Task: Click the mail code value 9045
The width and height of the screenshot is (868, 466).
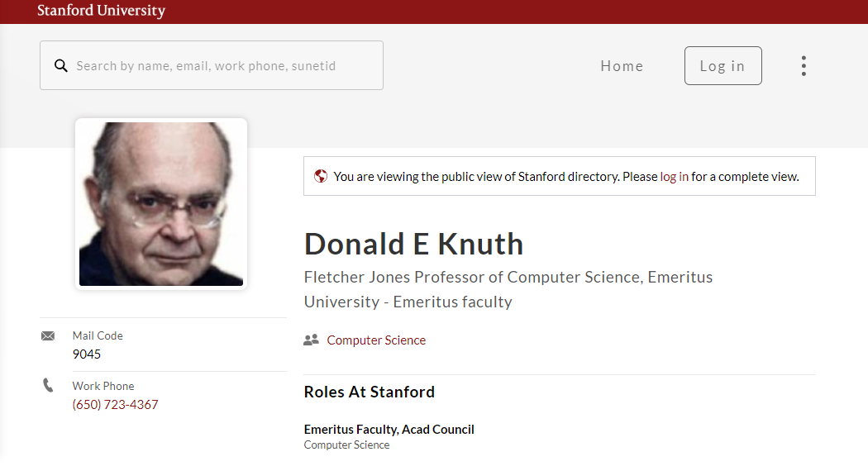Action: [x=87, y=354]
